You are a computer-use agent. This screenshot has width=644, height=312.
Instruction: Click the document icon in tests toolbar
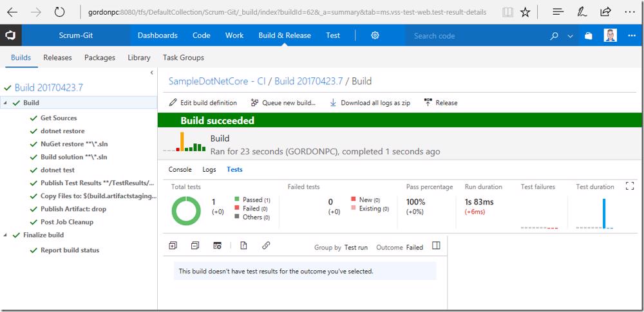[243, 246]
